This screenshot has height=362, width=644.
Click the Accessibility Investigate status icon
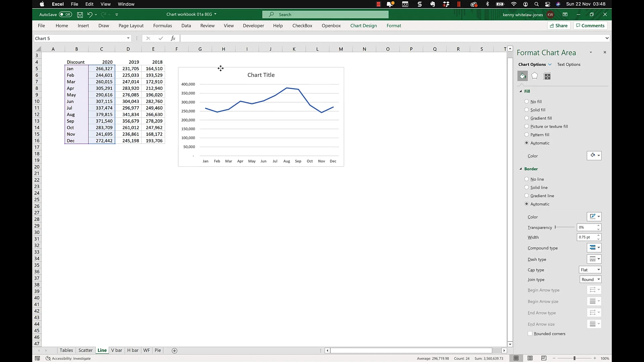(48, 358)
